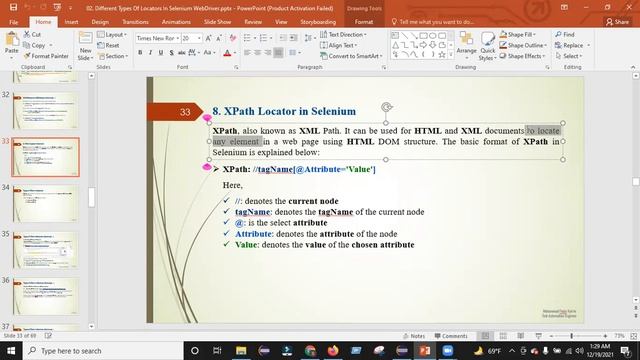
Task: Open the Change Case dropdown
Action: click(209, 53)
